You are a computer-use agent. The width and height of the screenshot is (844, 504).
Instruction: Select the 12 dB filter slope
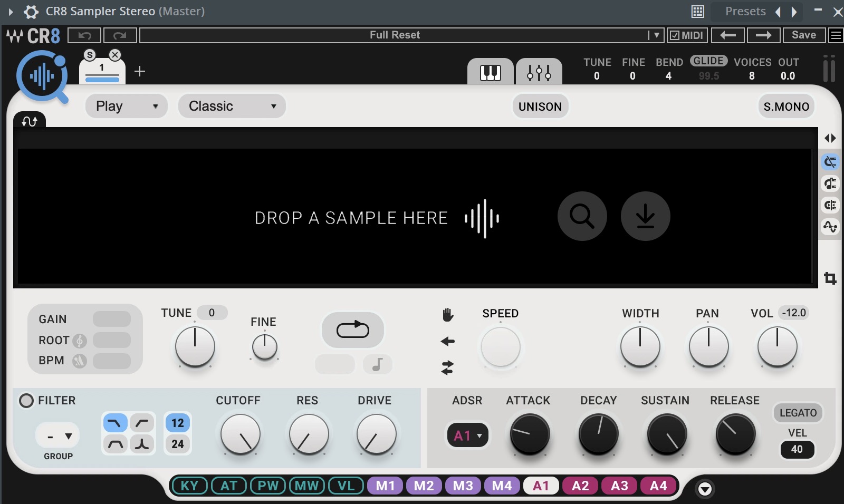click(x=178, y=423)
